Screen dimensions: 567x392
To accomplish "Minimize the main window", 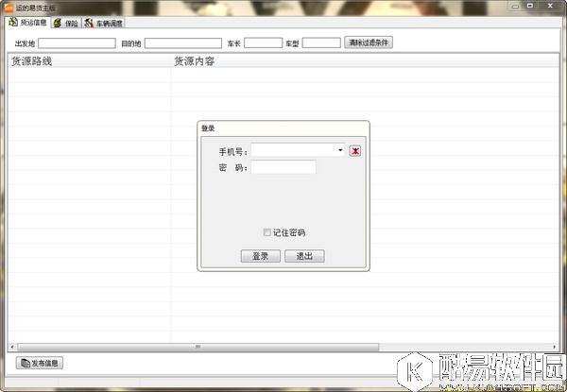I will (515, 7).
